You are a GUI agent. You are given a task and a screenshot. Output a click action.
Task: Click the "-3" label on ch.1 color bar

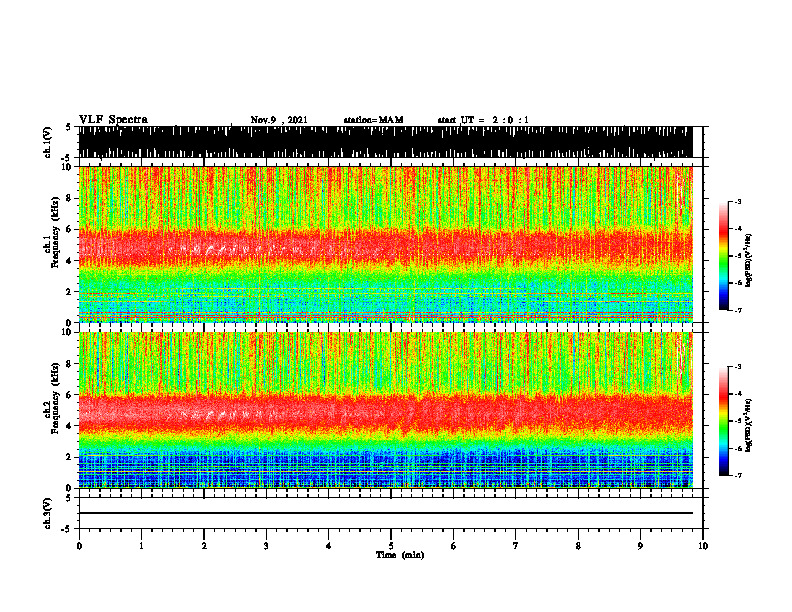738,201
